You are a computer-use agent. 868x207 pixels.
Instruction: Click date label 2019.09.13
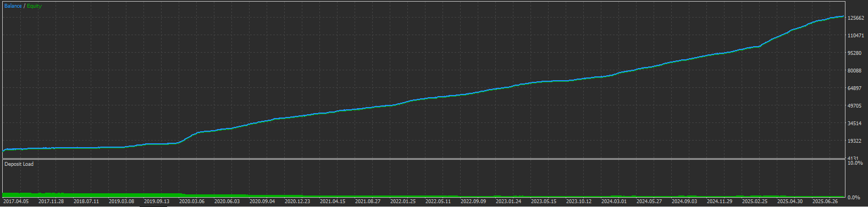pyautogui.click(x=157, y=202)
